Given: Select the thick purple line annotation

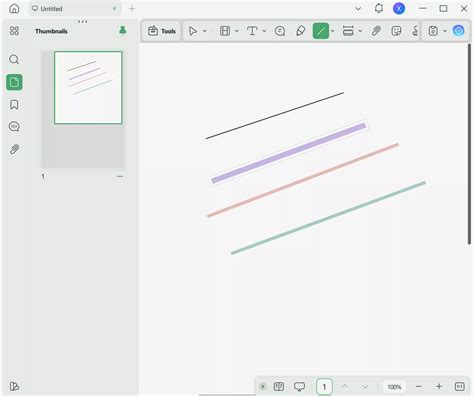Looking at the screenshot, I should click(288, 153).
